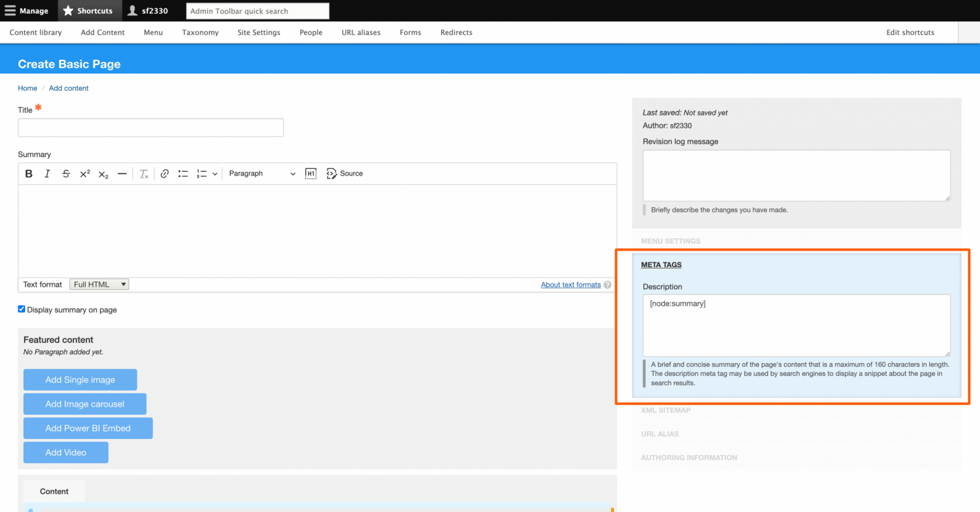This screenshot has width=980, height=512.
Task: Open Content library shortcut
Action: point(36,33)
